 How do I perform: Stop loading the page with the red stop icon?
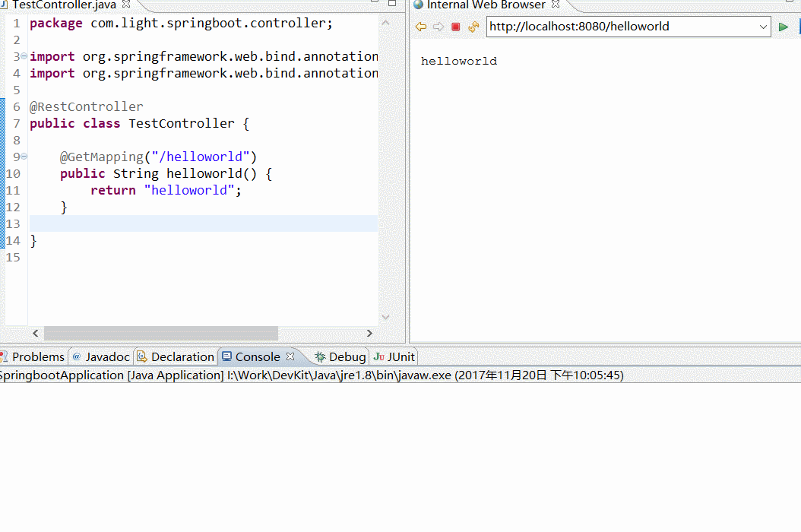[x=456, y=27]
